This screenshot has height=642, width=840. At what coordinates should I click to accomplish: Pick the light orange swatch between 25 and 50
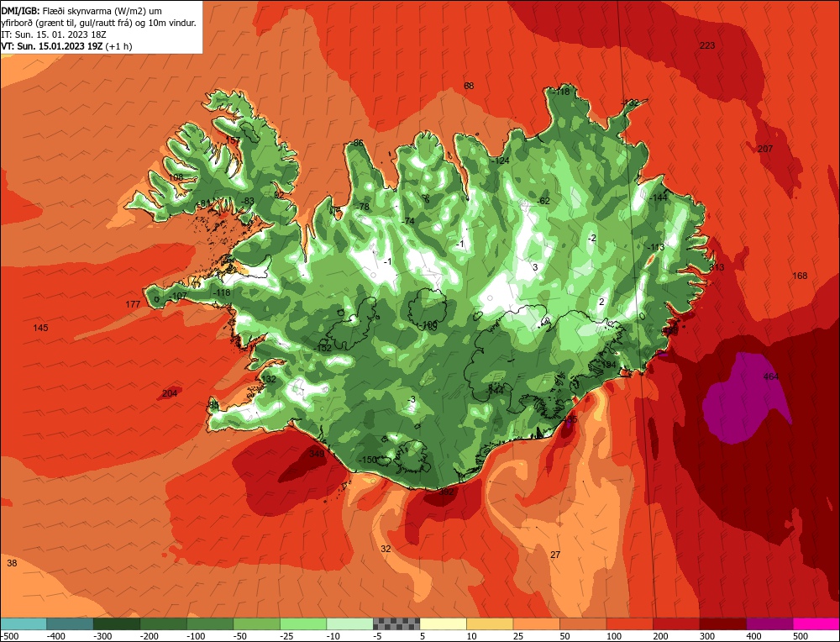(536, 624)
